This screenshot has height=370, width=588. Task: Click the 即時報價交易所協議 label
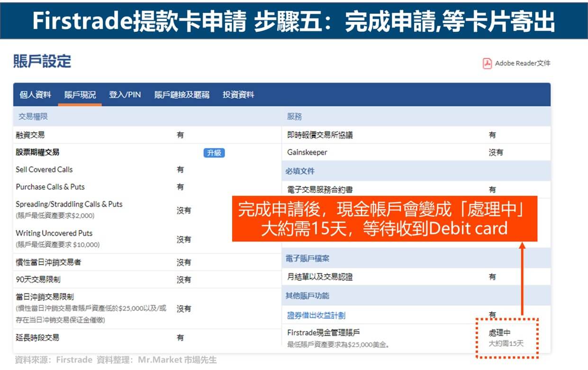[x=320, y=135]
